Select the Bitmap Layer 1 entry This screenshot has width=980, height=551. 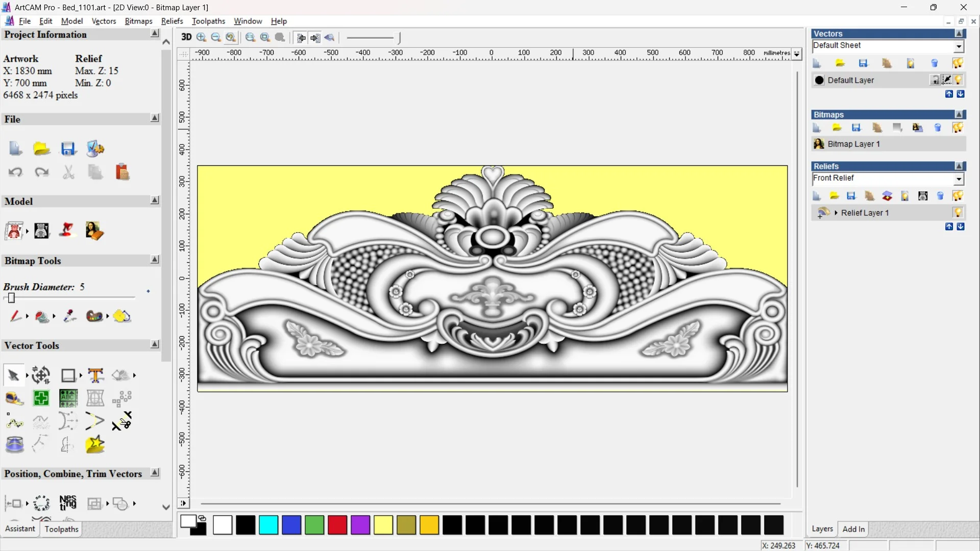pos(853,144)
